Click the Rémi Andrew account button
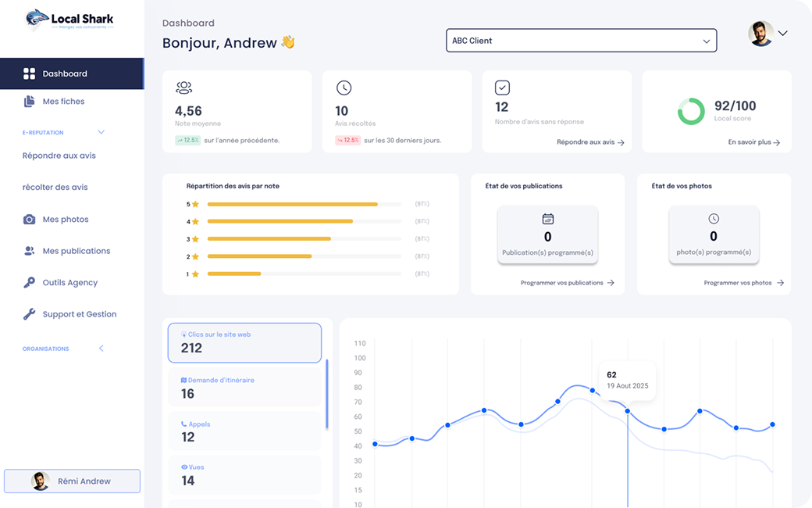The height and width of the screenshot is (508, 812). pos(72,481)
